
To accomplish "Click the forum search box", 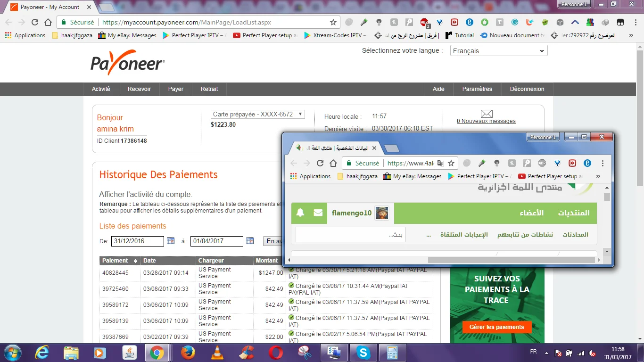I will click(350, 235).
